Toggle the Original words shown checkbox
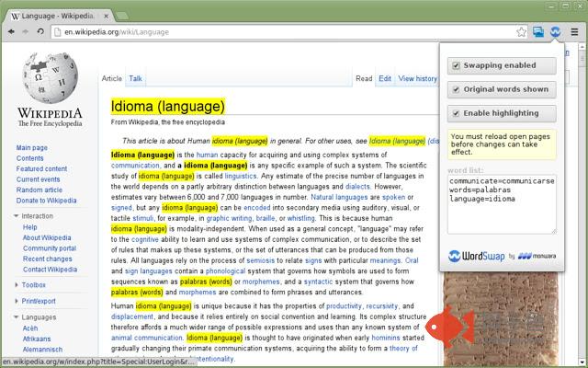Screen dimensions: 588x368 click(x=456, y=90)
